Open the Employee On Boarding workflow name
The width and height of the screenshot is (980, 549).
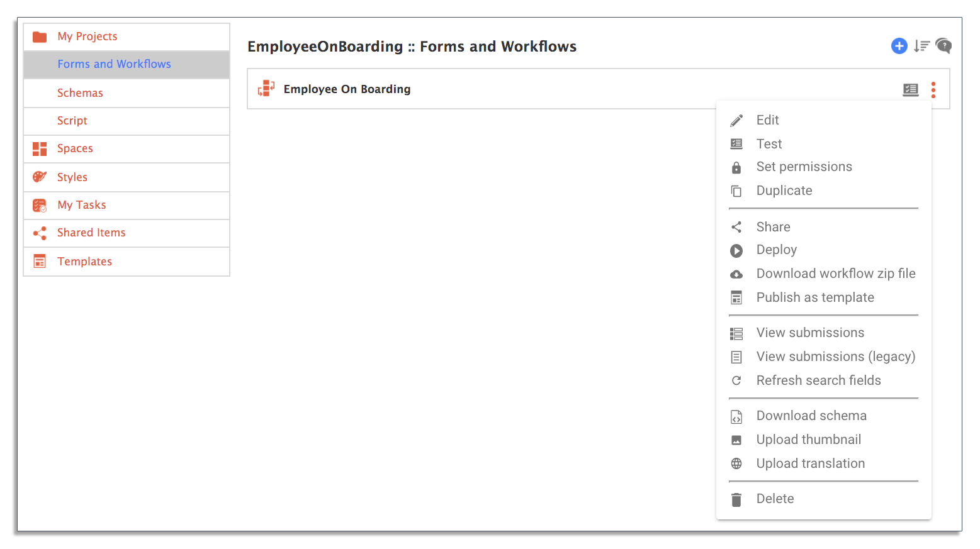click(347, 89)
